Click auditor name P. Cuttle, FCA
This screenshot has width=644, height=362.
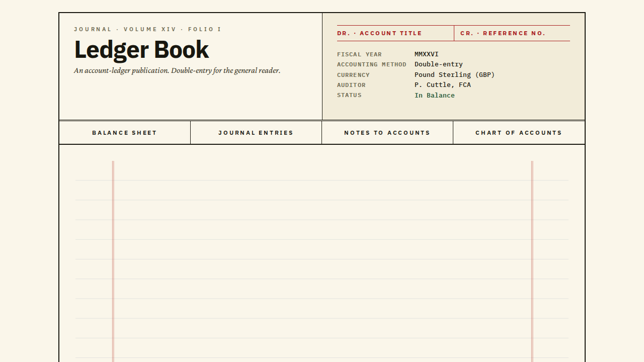click(443, 85)
